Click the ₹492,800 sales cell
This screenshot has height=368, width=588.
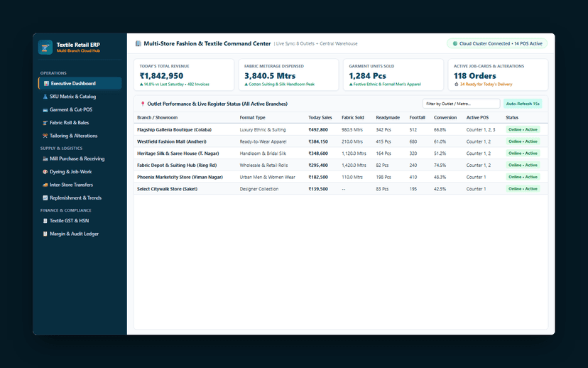318,130
